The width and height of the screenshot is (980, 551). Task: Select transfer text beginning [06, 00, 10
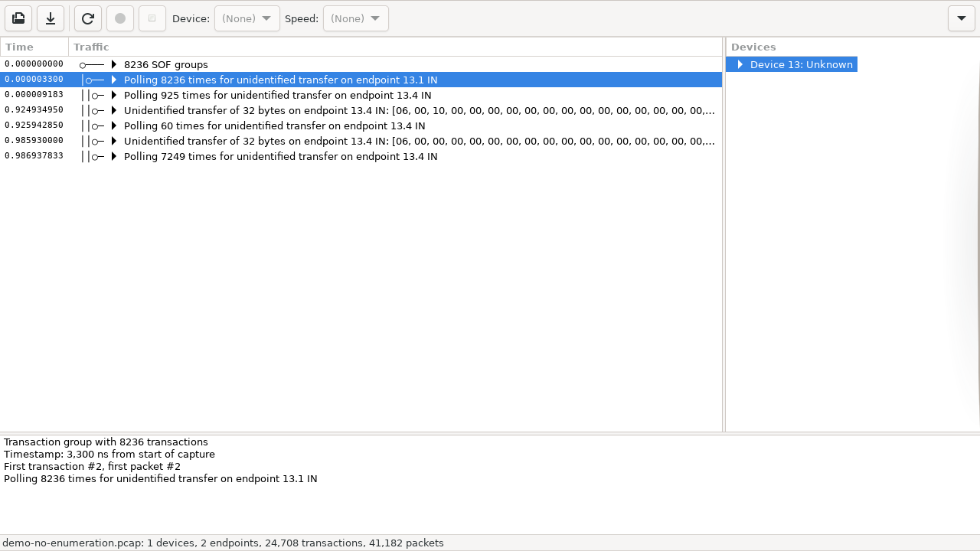tap(420, 110)
